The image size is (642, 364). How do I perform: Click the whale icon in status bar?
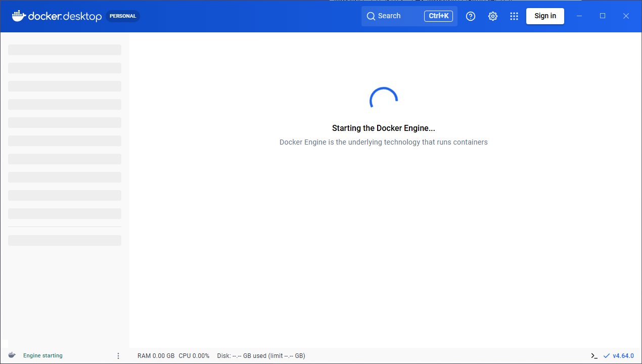(12, 355)
